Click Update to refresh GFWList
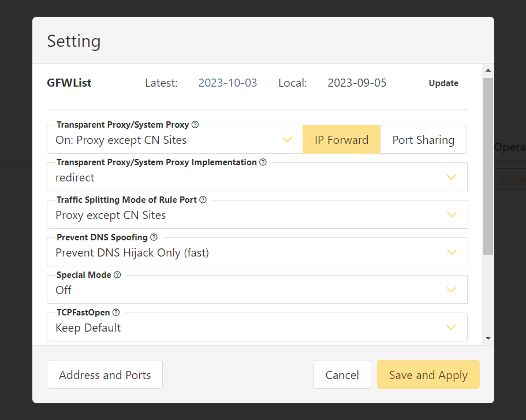This screenshot has width=526, height=420. [443, 83]
